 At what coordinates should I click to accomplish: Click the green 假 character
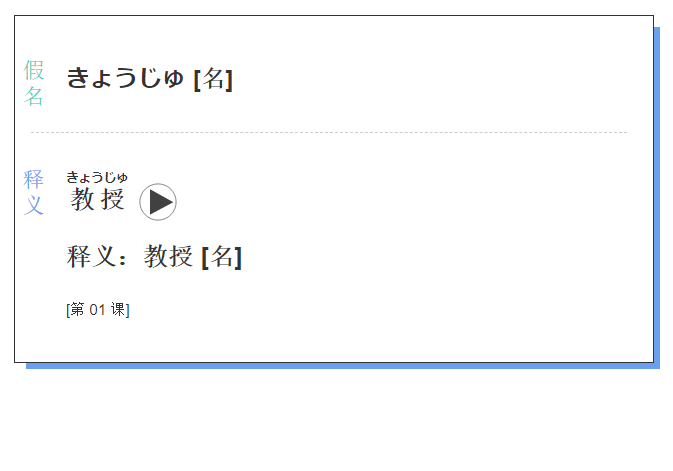pyautogui.click(x=33, y=70)
